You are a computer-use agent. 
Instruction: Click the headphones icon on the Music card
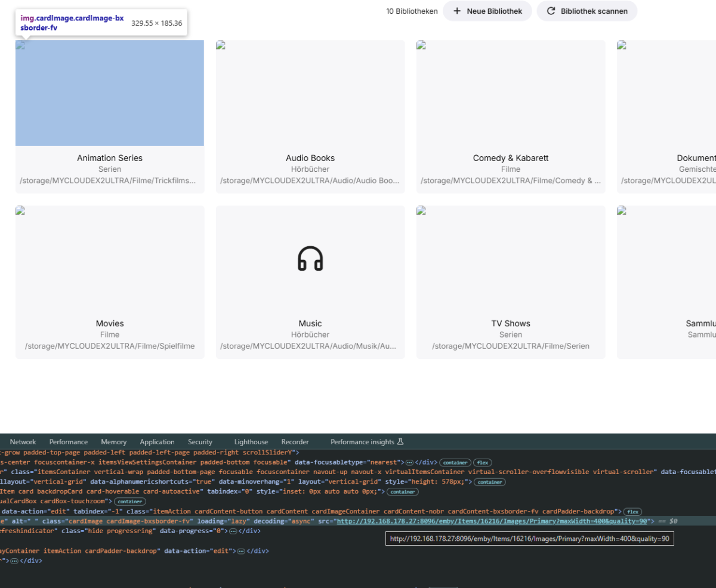point(310,259)
